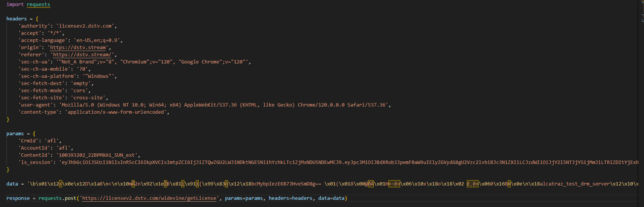This screenshot has height=207, width=644.
Task: Place cursor on the headers variable definition
Action: [x=16, y=19]
